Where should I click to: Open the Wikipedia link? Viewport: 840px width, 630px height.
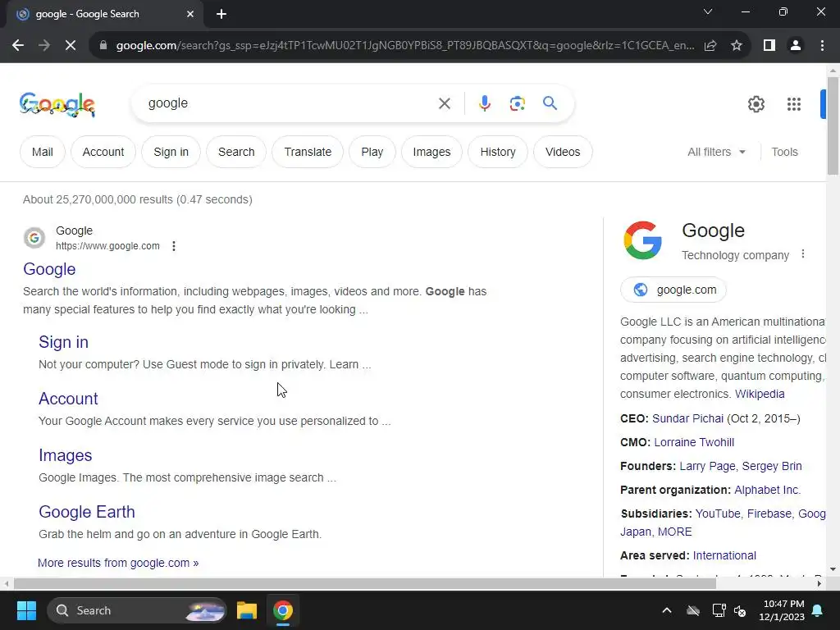point(760,394)
